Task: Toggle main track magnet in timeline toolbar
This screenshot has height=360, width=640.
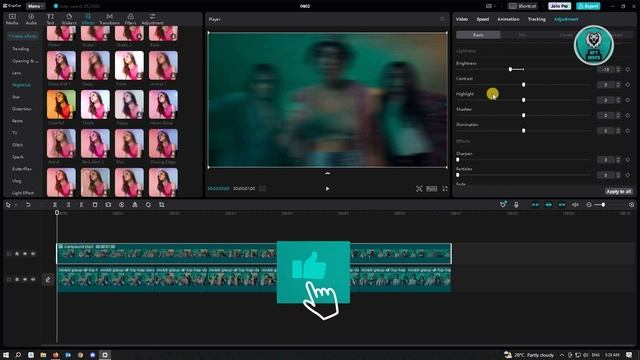Action: point(535,204)
